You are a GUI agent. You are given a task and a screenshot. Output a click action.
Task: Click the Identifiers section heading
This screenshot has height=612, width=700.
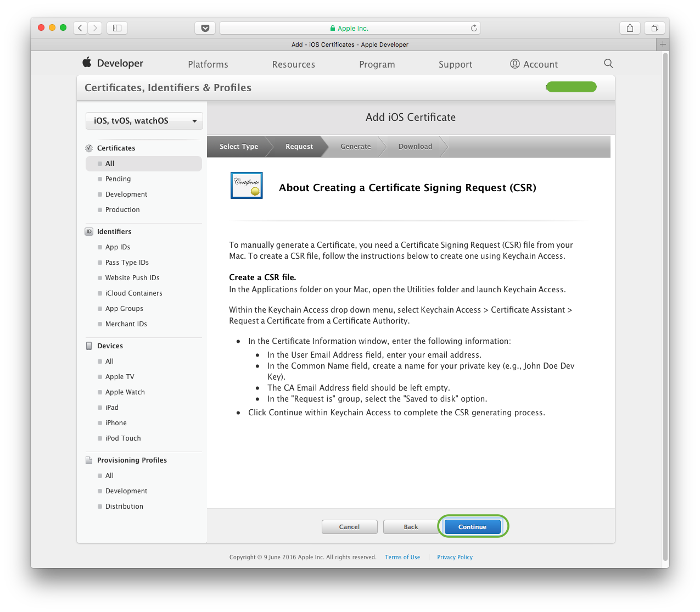(x=114, y=232)
